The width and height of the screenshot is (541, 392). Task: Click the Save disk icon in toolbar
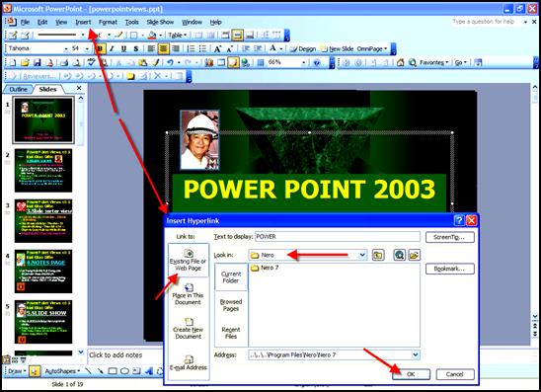37,63
